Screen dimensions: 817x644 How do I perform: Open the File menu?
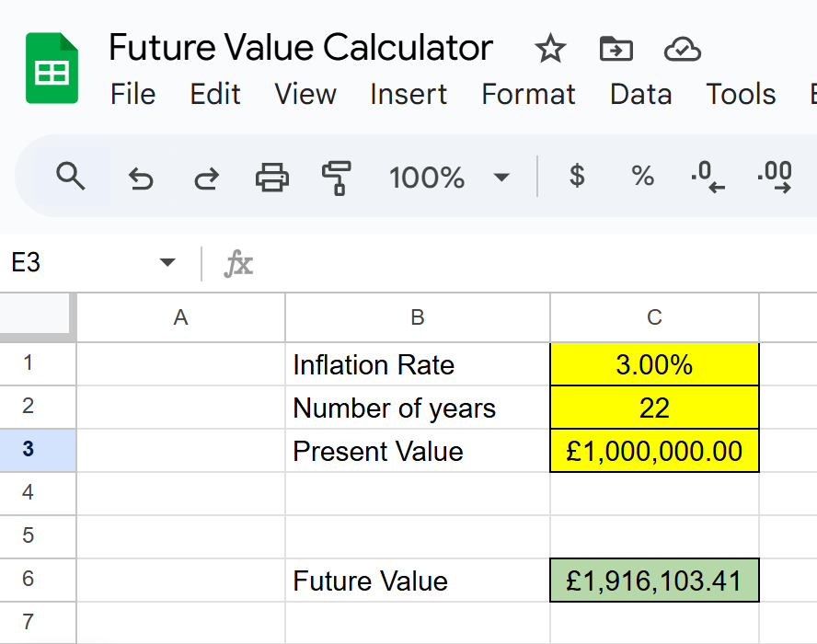(132, 95)
